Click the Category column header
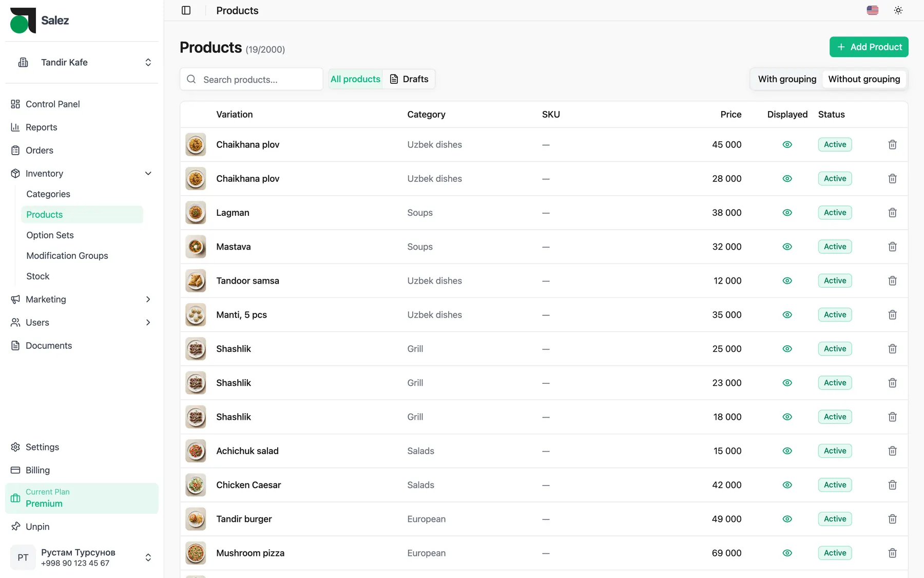Image resolution: width=924 pixels, height=578 pixels. [426, 114]
